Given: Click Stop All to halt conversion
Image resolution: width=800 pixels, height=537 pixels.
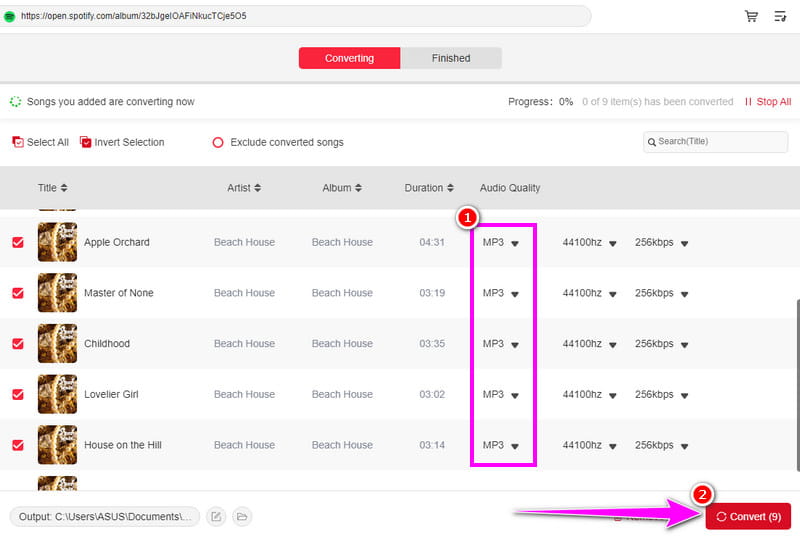Looking at the screenshot, I should [768, 101].
